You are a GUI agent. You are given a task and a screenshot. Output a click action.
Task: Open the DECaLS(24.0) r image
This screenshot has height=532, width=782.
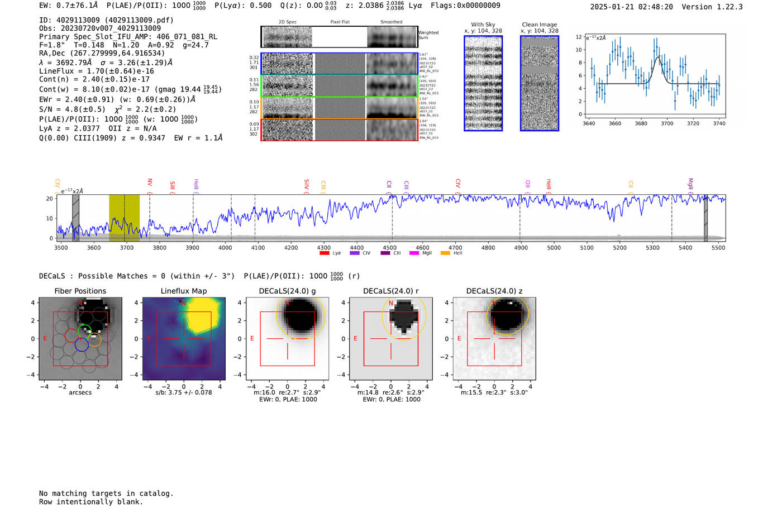391,339
